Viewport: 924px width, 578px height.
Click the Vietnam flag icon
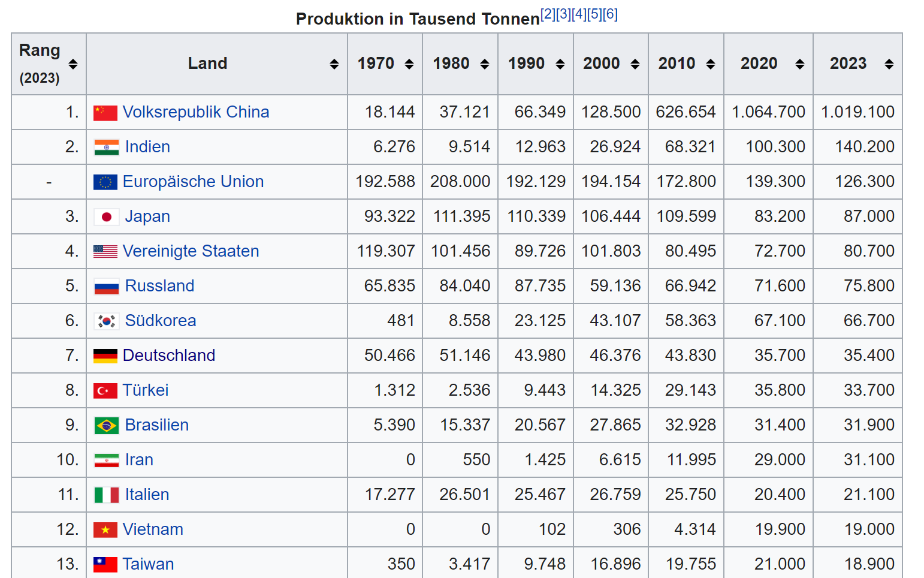tap(105, 530)
